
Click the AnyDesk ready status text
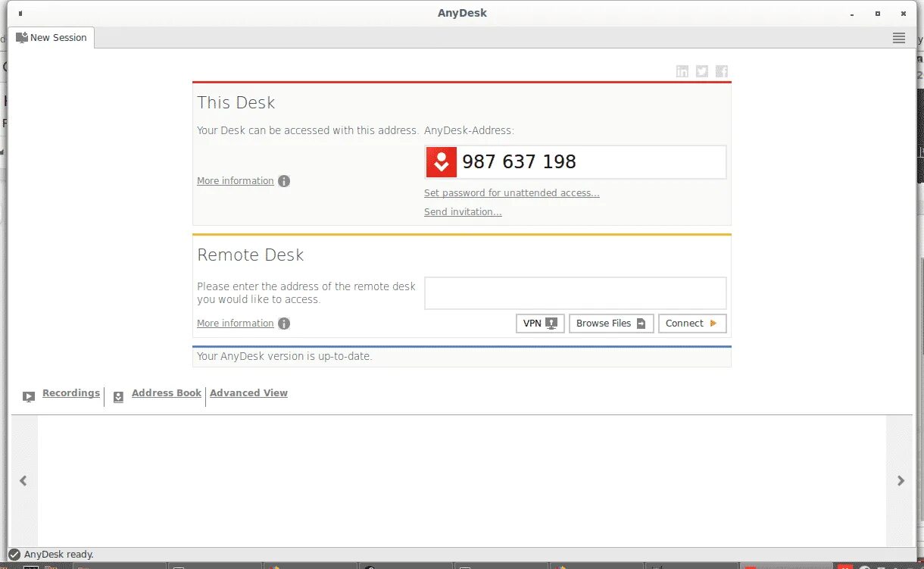(59, 555)
